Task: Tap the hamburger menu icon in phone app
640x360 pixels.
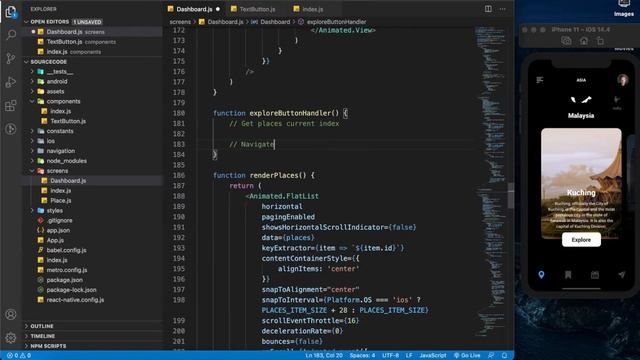Action: click(x=540, y=80)
